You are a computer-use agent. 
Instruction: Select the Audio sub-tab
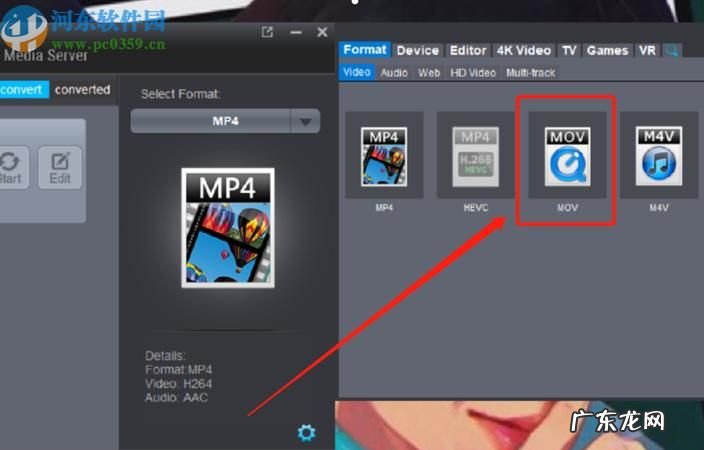pyautogui.click(x=394, y=72)
